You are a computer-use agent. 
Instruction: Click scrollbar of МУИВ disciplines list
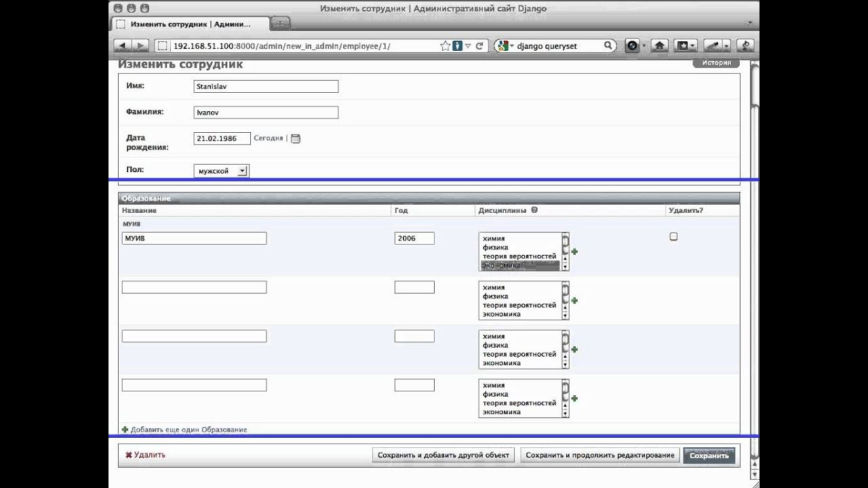[x=565, y=252]
